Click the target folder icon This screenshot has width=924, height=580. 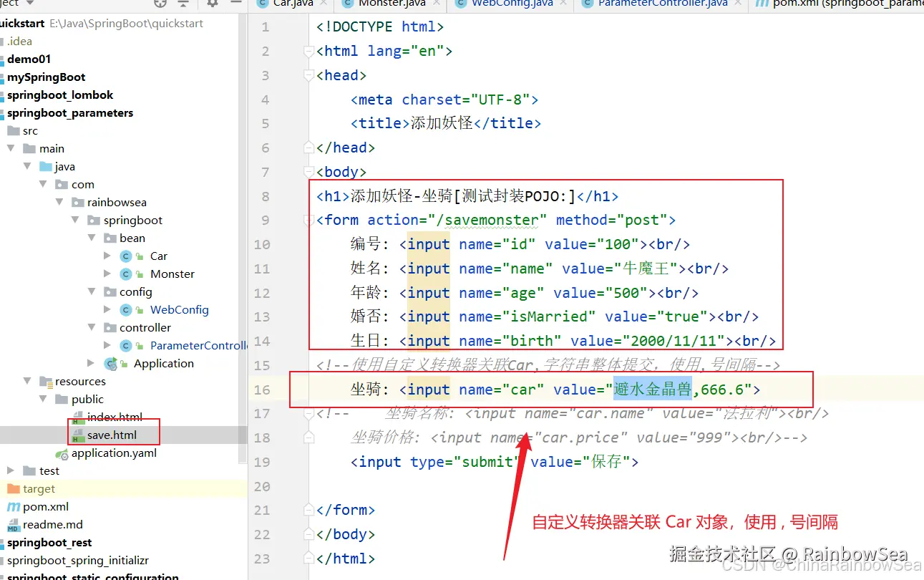point(13,489)
